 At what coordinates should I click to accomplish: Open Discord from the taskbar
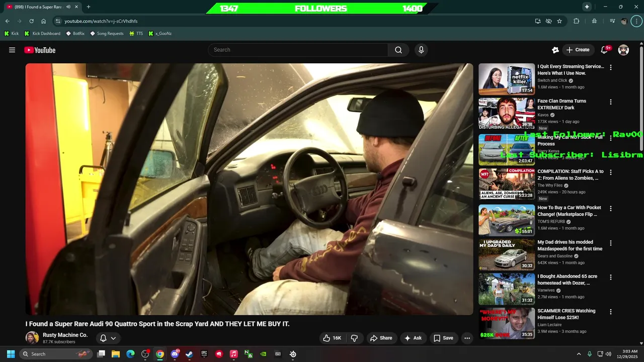(x=175, y=354)
